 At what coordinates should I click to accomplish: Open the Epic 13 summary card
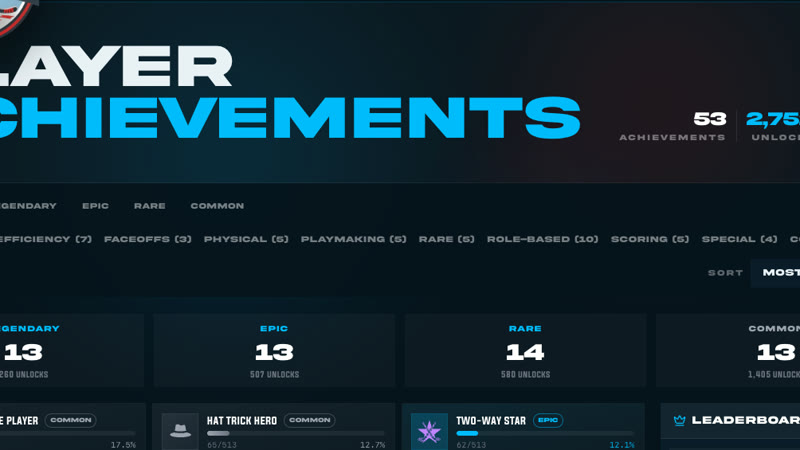[274, 351]
